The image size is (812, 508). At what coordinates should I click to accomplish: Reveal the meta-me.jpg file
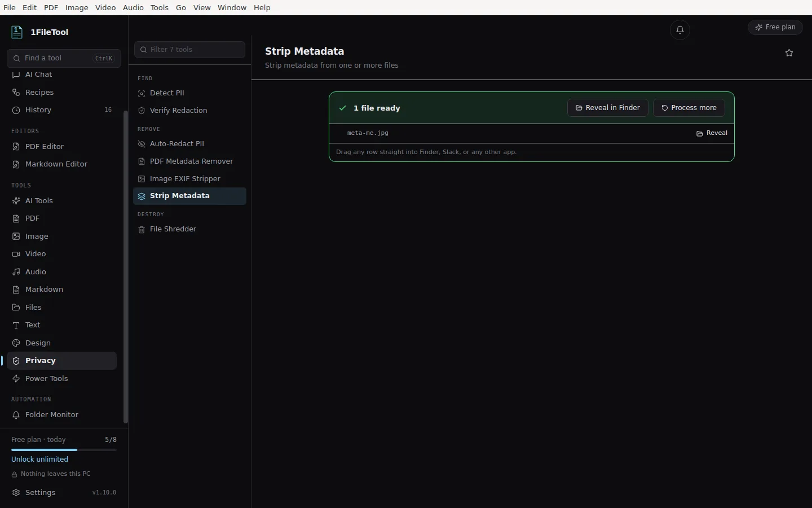pyautogui.click(x=712, y=133)
